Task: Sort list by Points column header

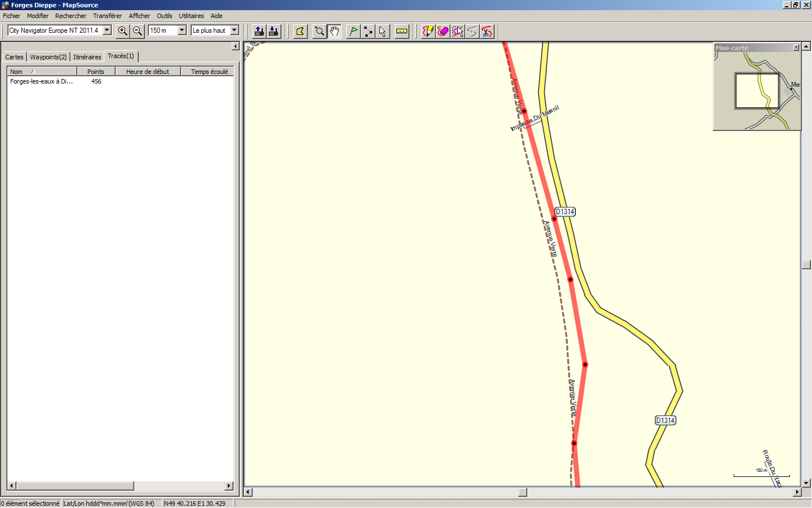Action: [x=96, y=72]
